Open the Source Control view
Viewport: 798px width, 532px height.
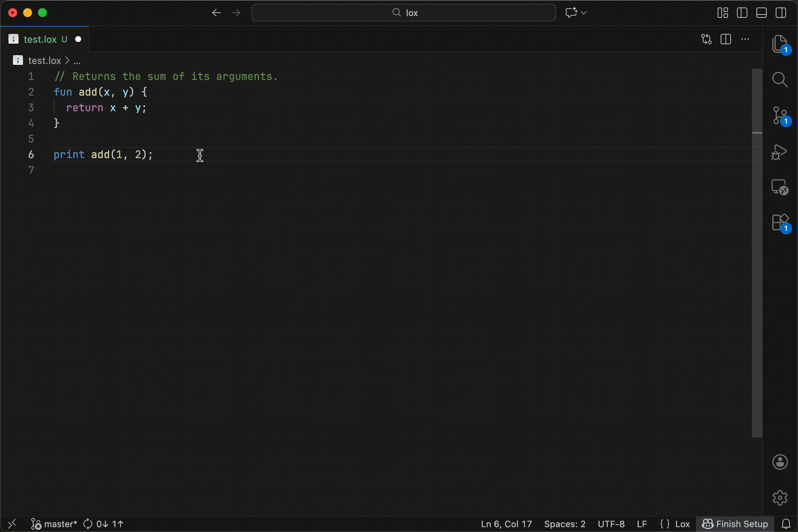pyautogui.click(x=780, y=116)
